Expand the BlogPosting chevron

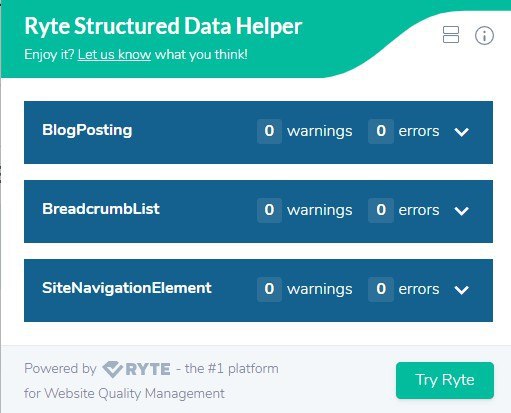pos(462,132)
